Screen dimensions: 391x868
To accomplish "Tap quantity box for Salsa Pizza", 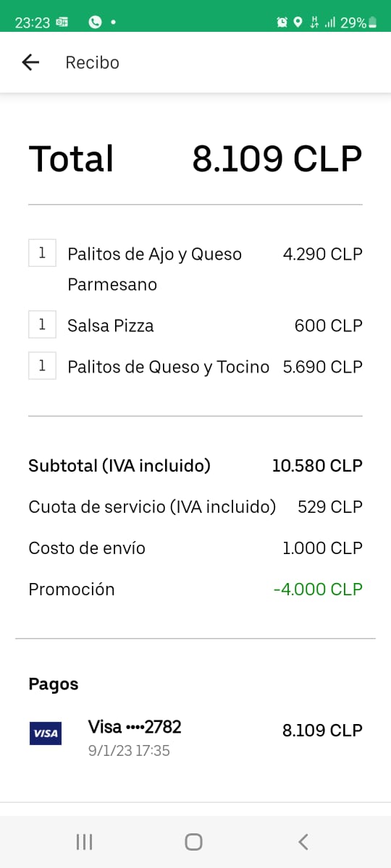I will (x=42, y=323).
